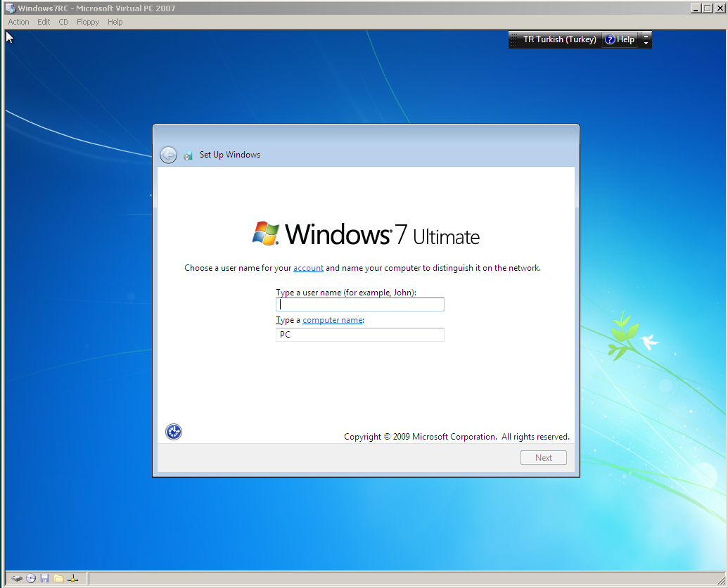This screenshot has height=588, width=728.
Task: Minimize the Virtual PC window
Action: coord(695,8)
